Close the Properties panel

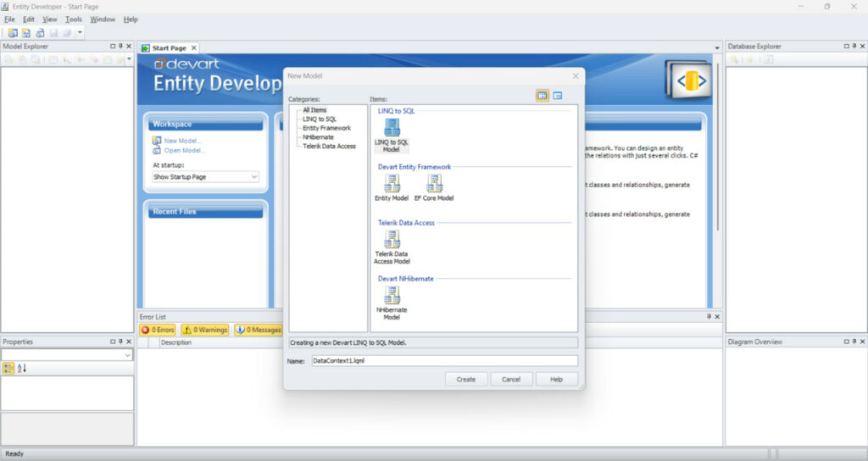tap(129, 342)
